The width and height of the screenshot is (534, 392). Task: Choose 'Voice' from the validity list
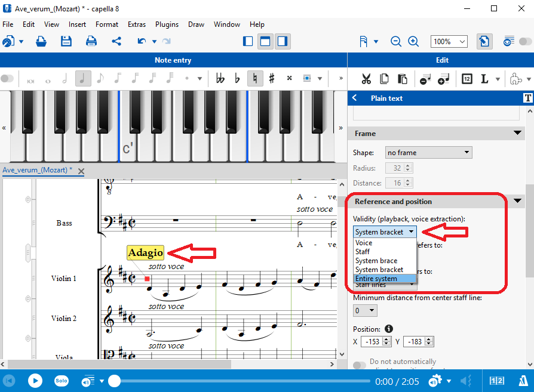(385, 243)
